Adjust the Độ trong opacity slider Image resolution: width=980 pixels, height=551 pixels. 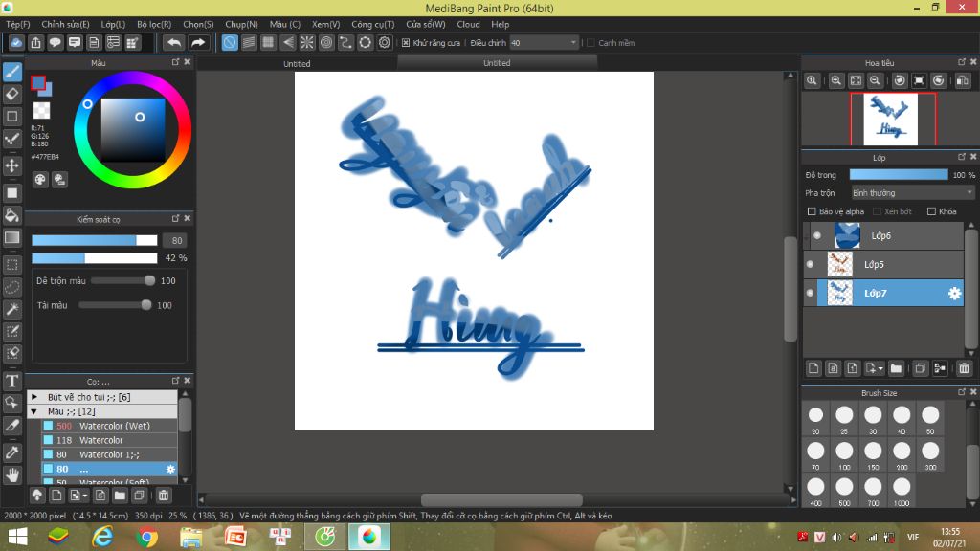click(898, 175)
